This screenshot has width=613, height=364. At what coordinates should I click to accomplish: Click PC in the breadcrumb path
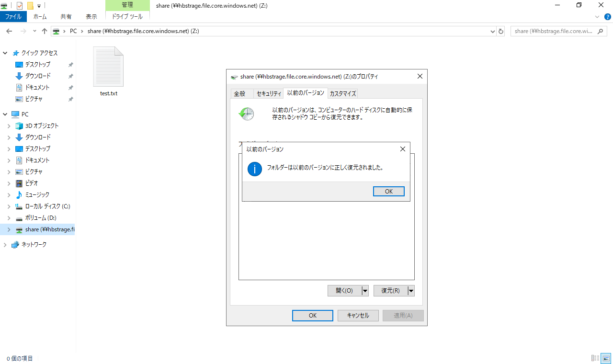click(73, 31)
